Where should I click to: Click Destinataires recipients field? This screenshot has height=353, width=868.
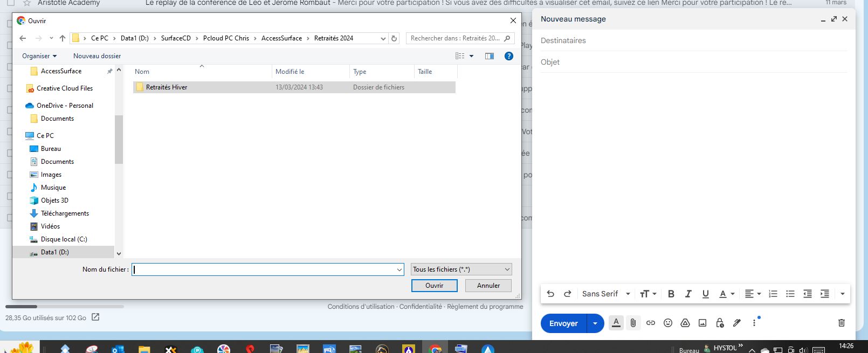(694, 40)
